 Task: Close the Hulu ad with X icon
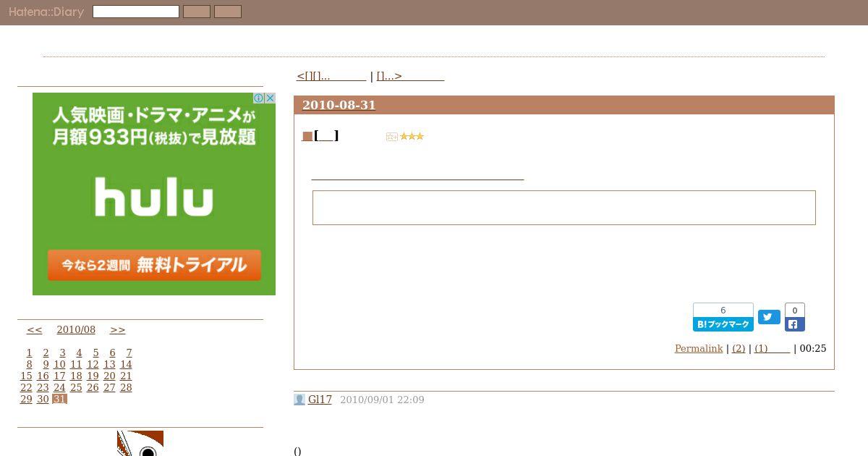pyautogui.click(x=270, y=98)
